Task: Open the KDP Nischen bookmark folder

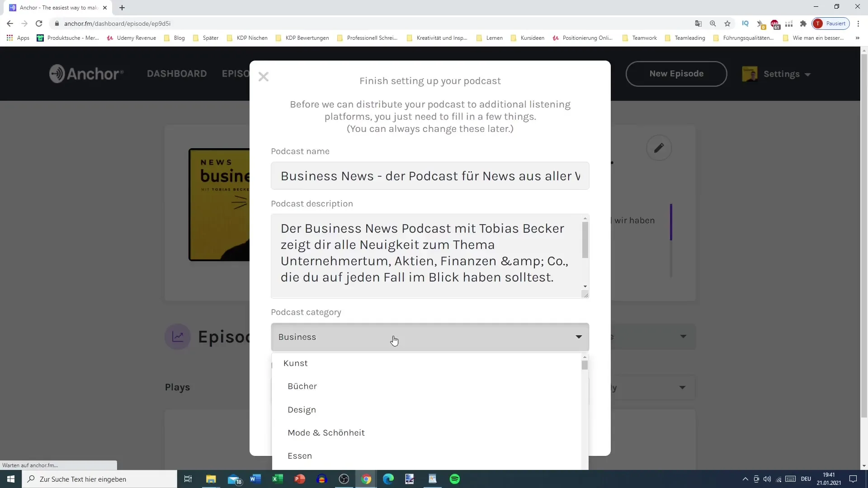Action: [x=247, y=38]
